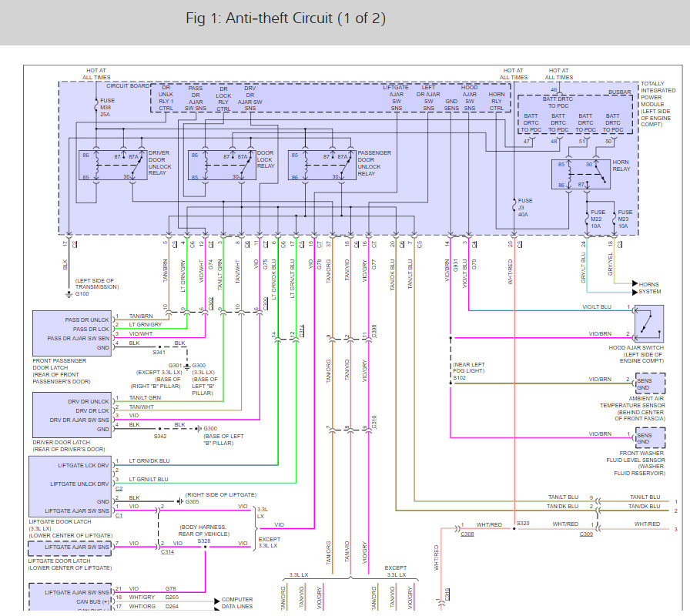Select the PASS DR AJAR SW SEN label
The image size is (690, 616).
[79, 338]
